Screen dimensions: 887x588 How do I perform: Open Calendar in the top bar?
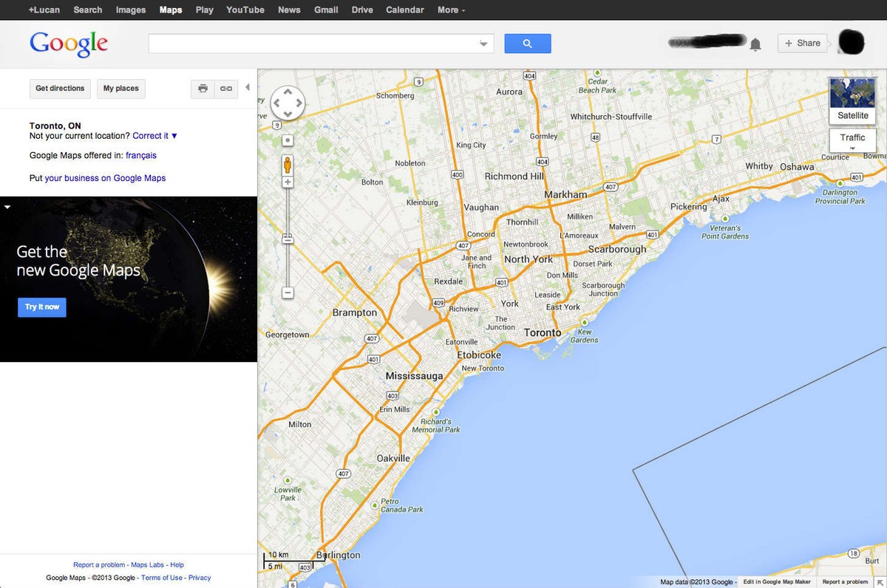405,10
